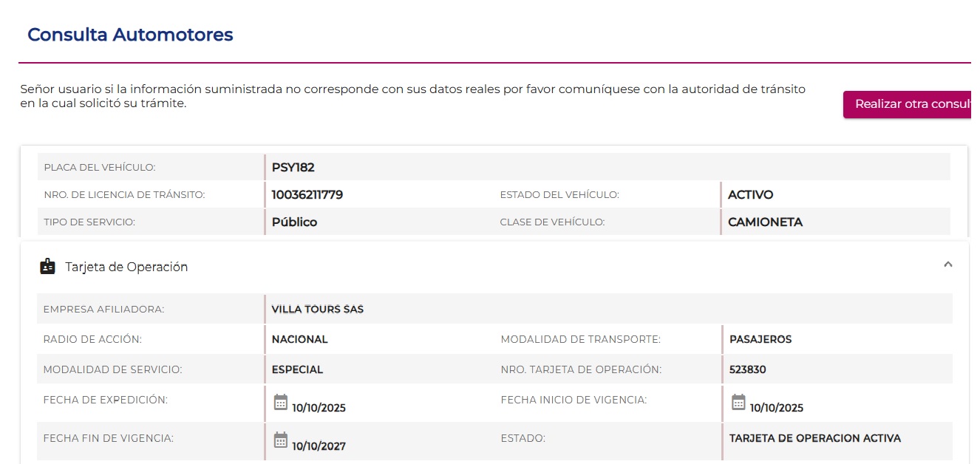This screenshot has height=464, width=980.
Task: Click the CAMIONETA vehicle class value
Action: click(x=765, y=222)
